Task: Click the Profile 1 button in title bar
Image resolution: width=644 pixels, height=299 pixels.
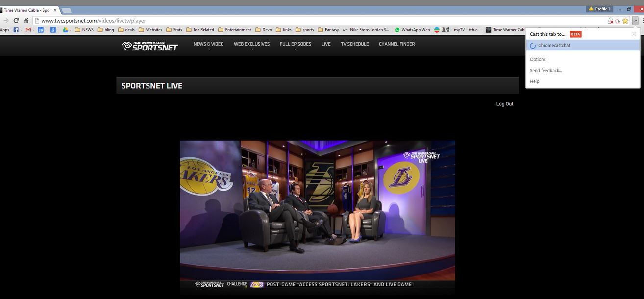Action: coord(599,9)
